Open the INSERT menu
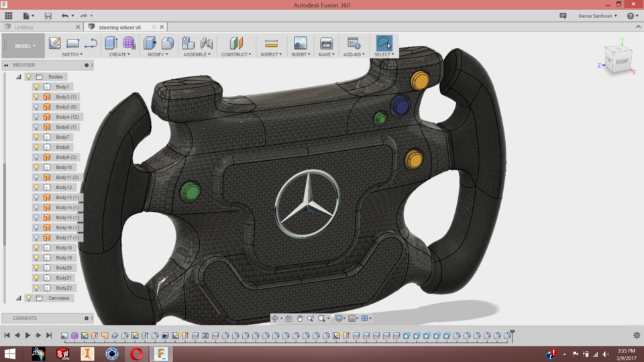644x362 pixels. point(301,54)
